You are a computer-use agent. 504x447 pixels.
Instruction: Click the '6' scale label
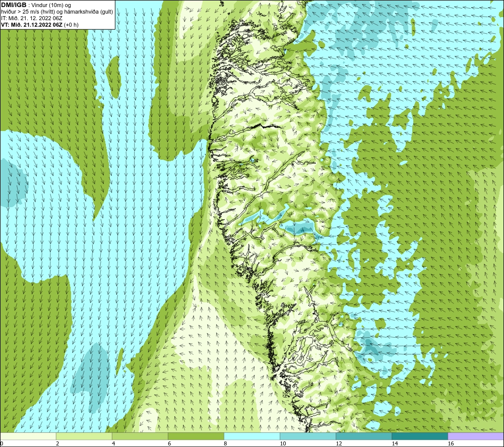(x=169, y=444)
